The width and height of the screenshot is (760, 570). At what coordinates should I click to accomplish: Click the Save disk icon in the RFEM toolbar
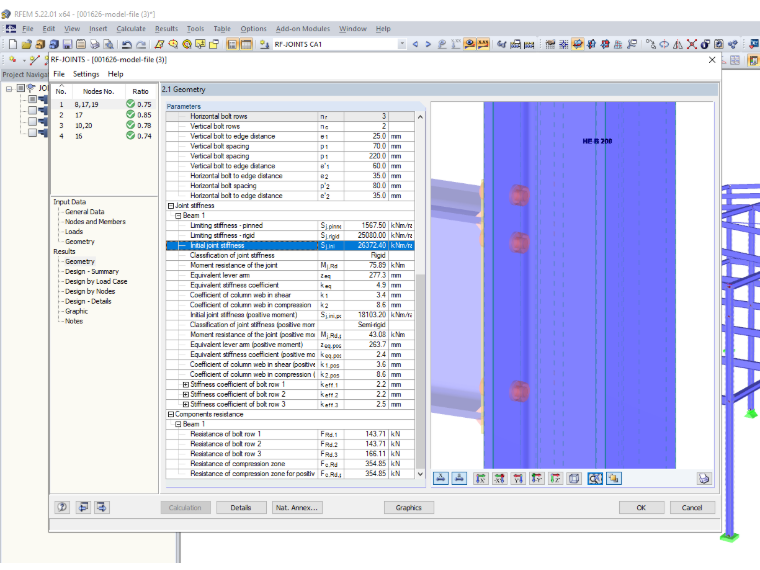coord(67,44)
